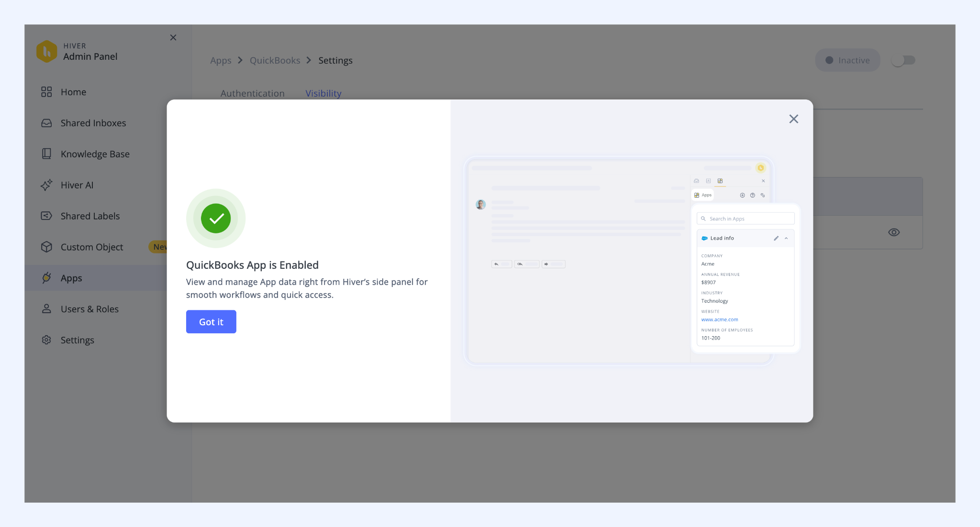This screenshot has height=527, width=980.
Task: Click the Inactive status badge
Action: 847,60
